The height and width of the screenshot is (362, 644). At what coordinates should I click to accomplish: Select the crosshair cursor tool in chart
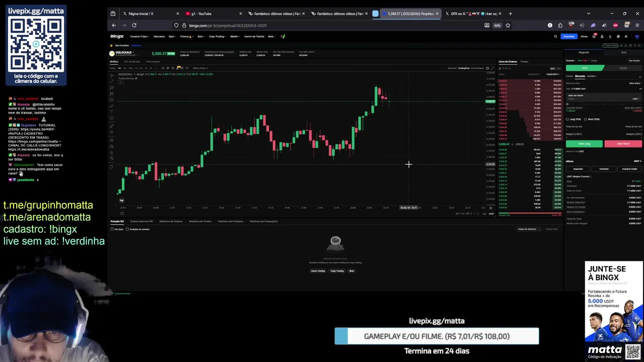[112, 75]
